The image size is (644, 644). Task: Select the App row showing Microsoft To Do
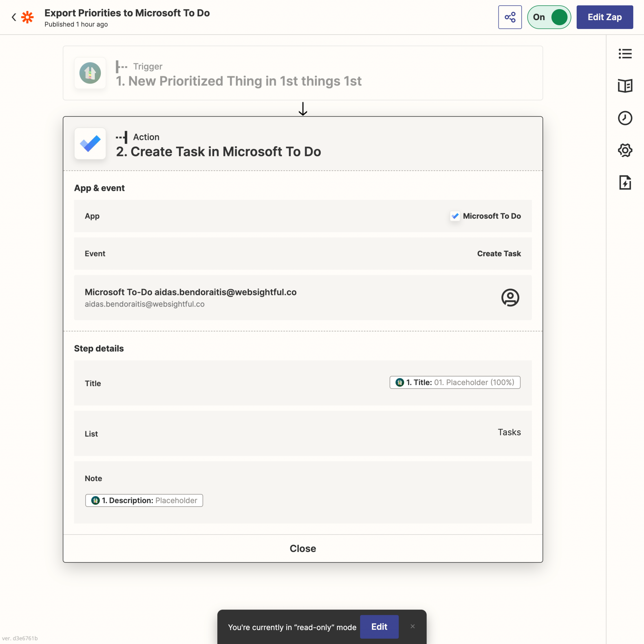[x=303, y=216]
